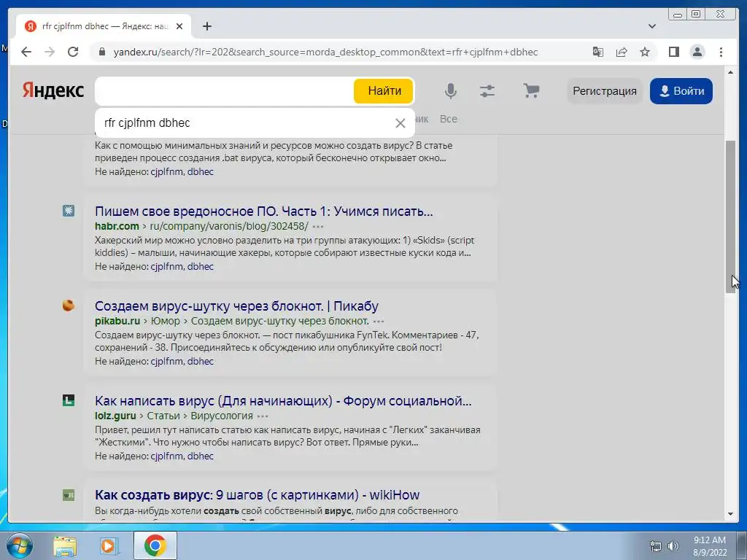
Task: Open 'Создаем вирус-шутку через блокнот' result
Action: tap(236, 306)
